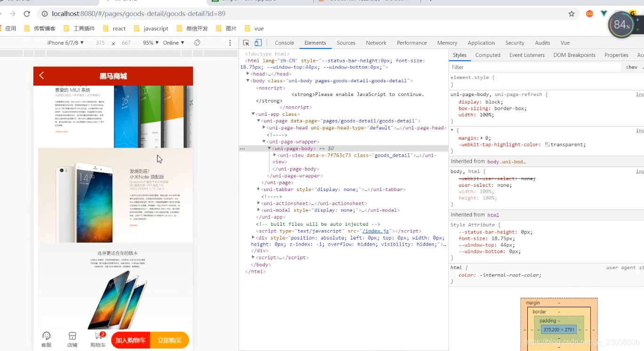
Task: Open the javascript bookmark folder
Action: [151, 29]
